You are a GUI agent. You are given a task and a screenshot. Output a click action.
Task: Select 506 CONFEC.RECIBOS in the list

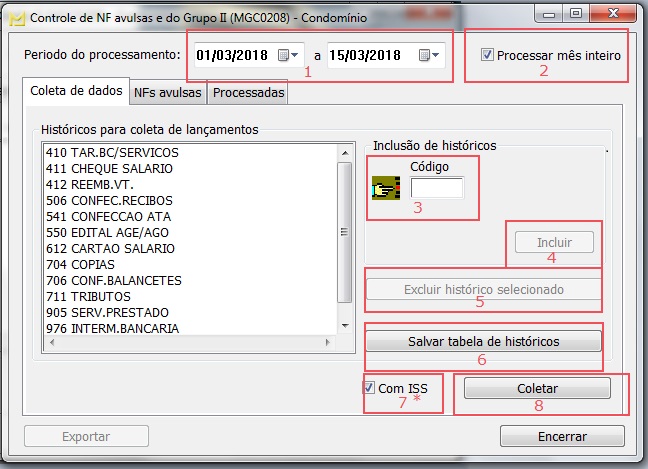click(110, 201)
